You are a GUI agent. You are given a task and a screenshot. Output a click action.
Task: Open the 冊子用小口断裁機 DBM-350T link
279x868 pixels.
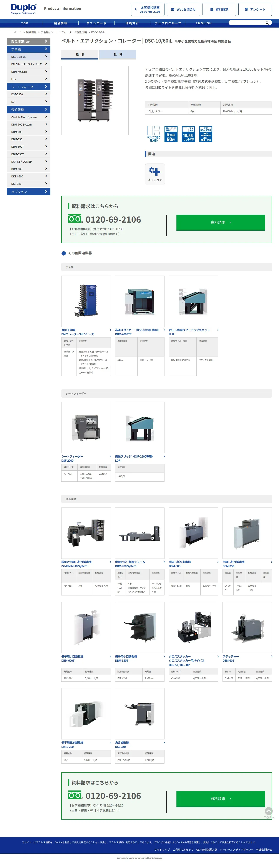click(126, 658)
